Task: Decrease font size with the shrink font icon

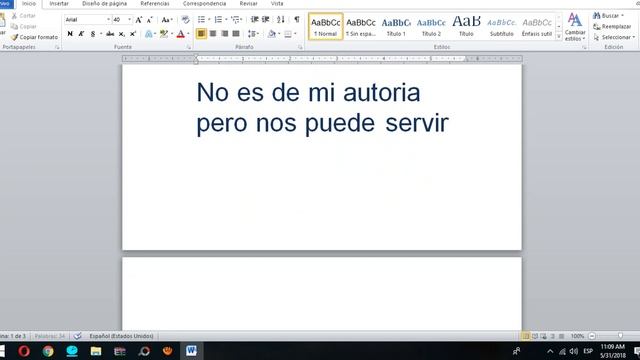Action: point(149,20)
